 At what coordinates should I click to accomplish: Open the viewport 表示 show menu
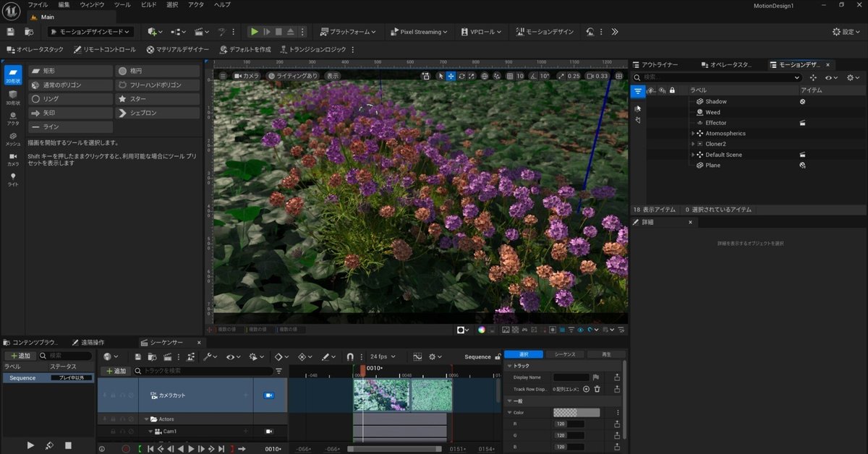(332, 76)
